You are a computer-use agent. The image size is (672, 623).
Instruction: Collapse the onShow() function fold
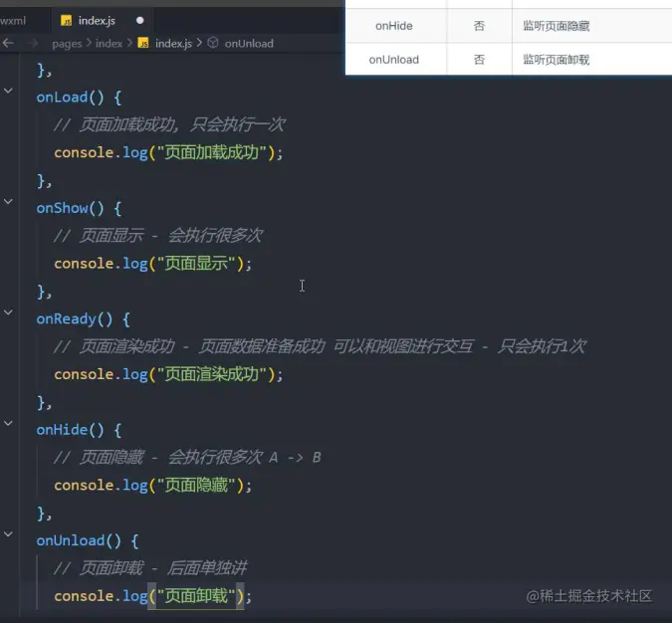click(8, 201)
